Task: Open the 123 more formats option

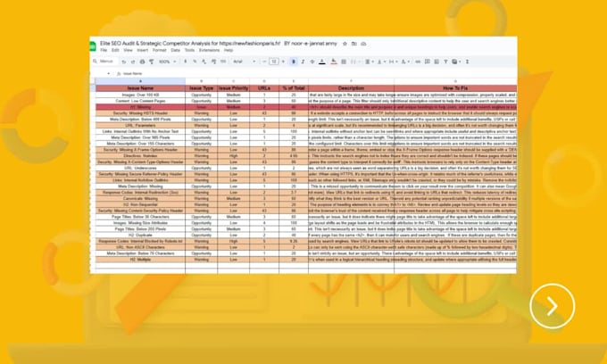Action: [223, 62]
